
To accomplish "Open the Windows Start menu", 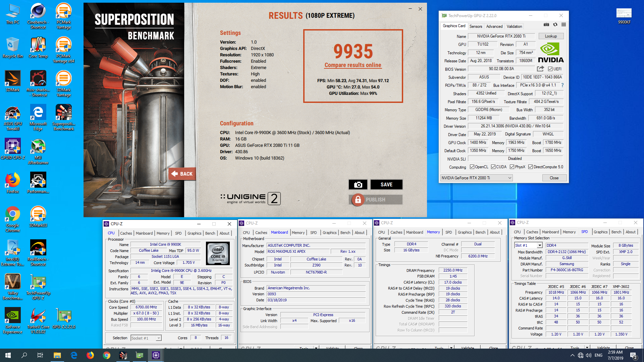I will [8, 355].
